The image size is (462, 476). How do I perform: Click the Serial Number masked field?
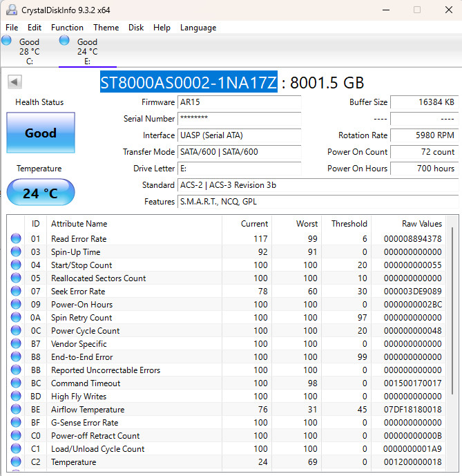point(239,118)
